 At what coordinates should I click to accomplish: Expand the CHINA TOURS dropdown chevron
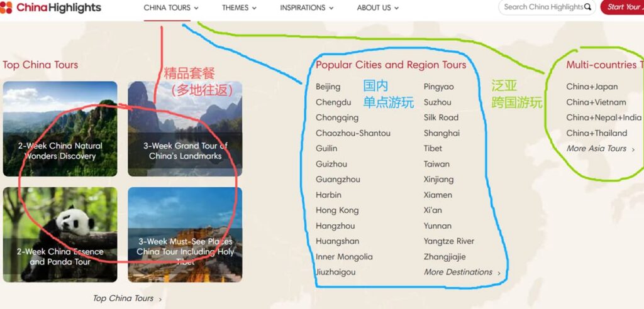[x=196, y=8]
